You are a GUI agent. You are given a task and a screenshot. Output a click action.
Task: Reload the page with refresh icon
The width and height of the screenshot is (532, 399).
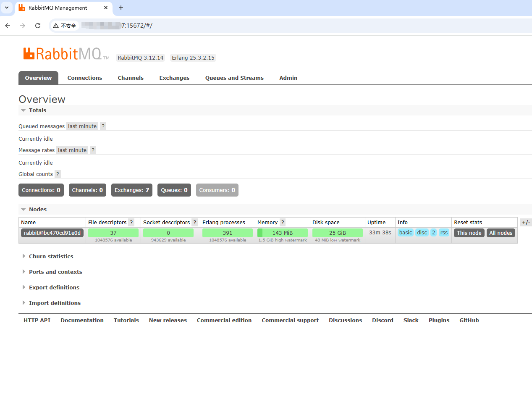(x=38, y=26)
